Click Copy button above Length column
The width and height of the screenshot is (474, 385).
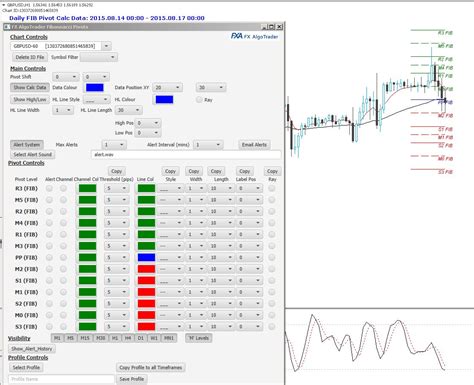click(x=216, y=171)
